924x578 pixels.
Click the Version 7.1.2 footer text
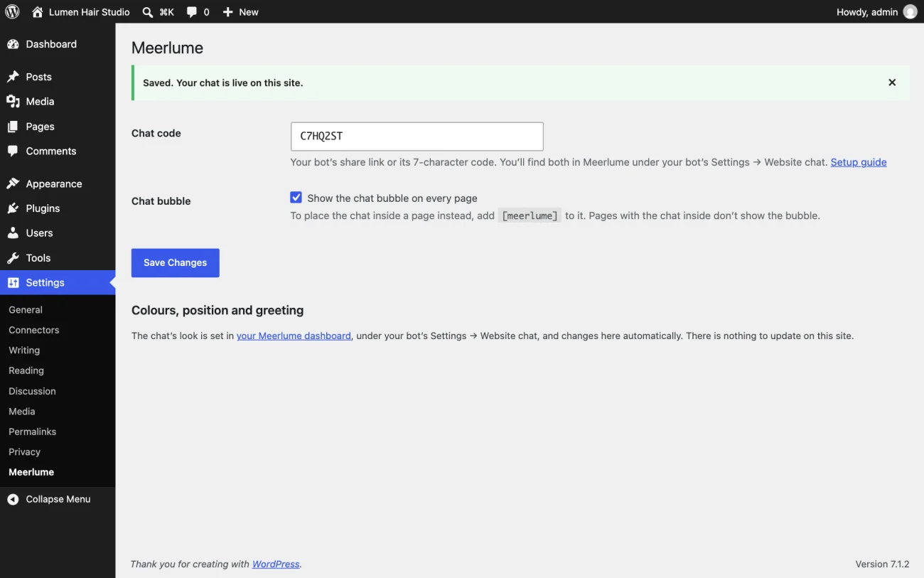tap(882, 564)
